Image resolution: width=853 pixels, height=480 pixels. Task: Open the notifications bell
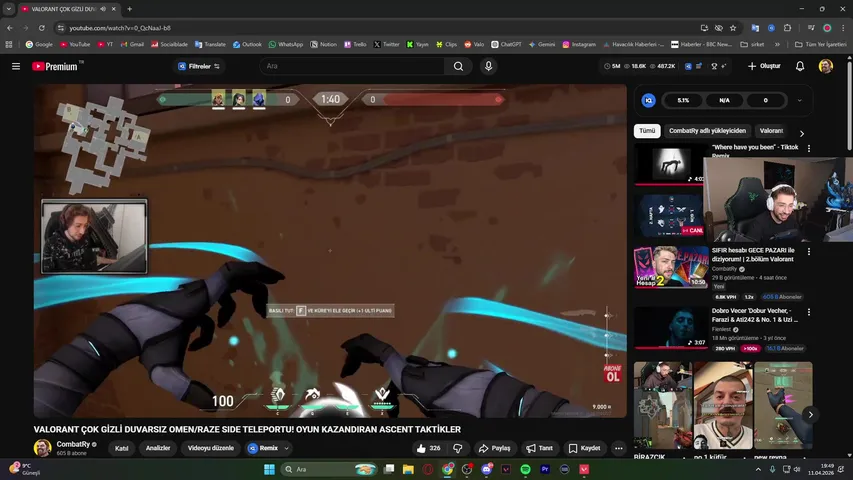click(800, 66)
